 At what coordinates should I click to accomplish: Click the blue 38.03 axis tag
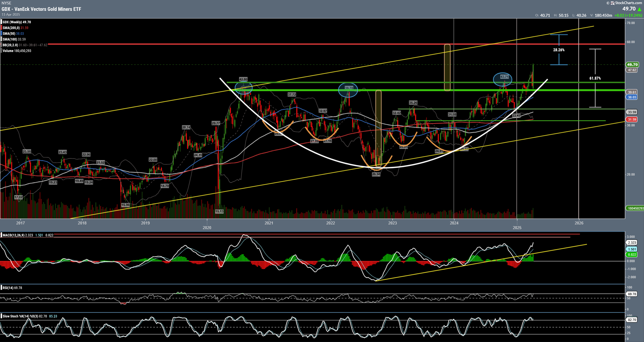[632, 97]
